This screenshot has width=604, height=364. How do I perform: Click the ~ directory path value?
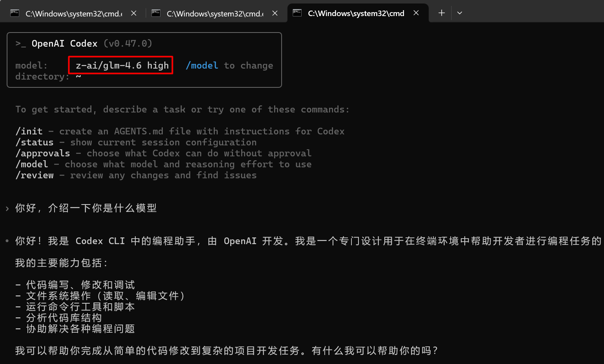78,76
